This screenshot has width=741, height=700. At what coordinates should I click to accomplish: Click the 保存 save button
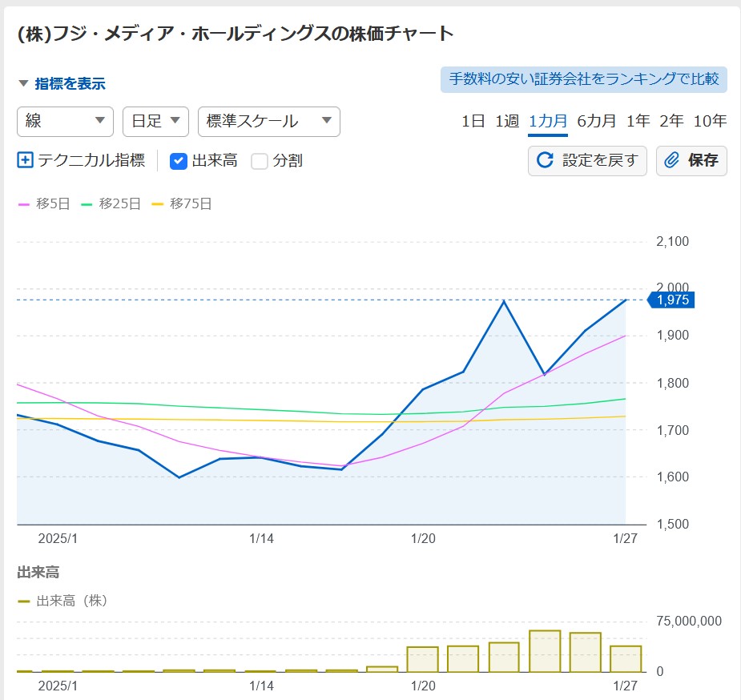click(691, 161)
